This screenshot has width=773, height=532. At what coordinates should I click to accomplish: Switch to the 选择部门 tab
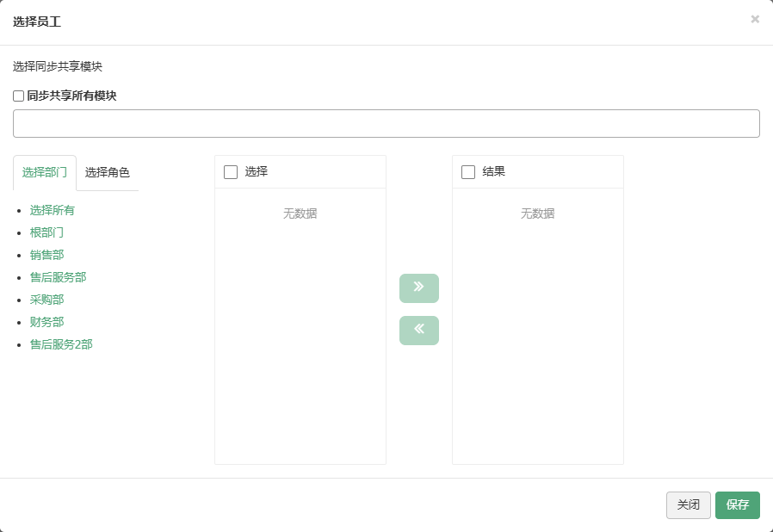pos(45,172)
